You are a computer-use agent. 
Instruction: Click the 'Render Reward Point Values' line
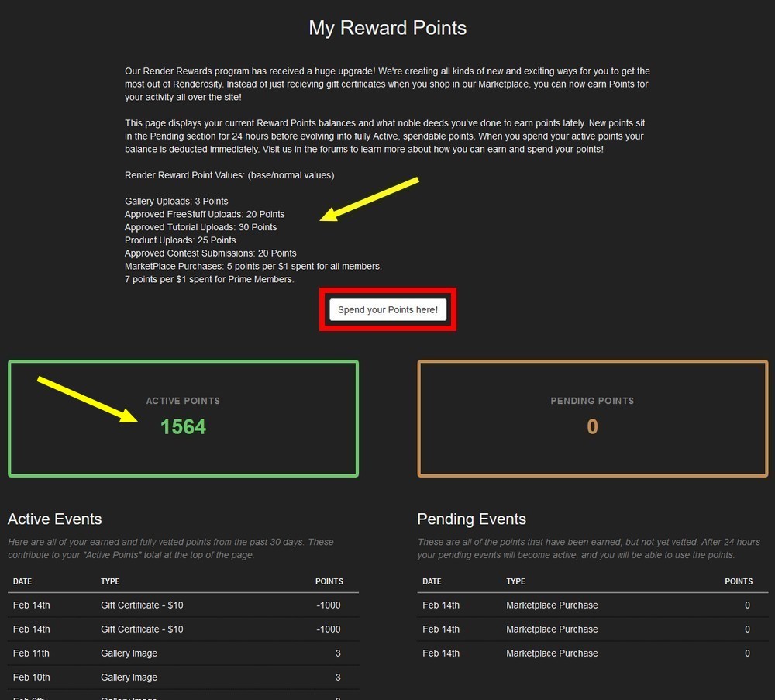click(229, 175)
